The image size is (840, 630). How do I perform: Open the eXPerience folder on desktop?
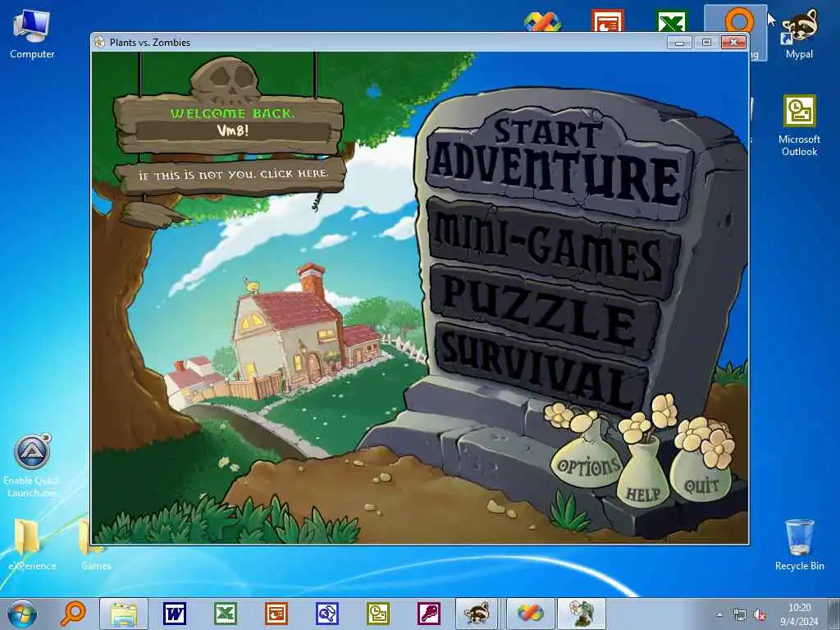tap(32, 543)
